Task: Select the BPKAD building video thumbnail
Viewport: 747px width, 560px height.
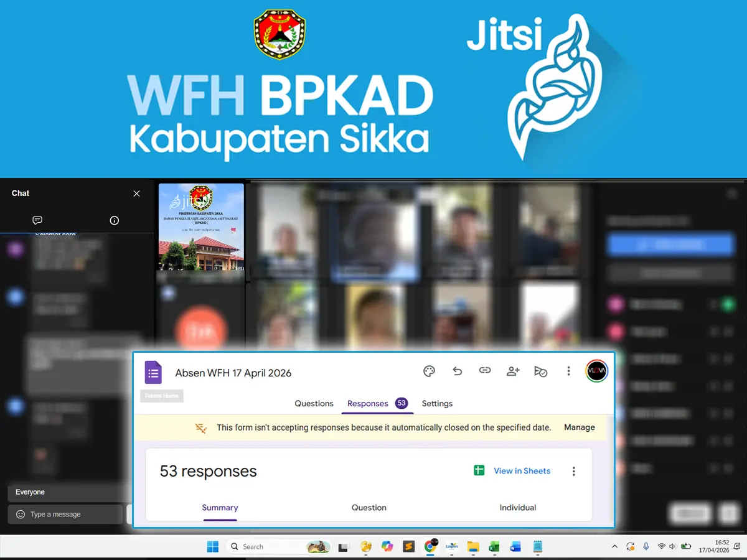Action: coord(201,226)
